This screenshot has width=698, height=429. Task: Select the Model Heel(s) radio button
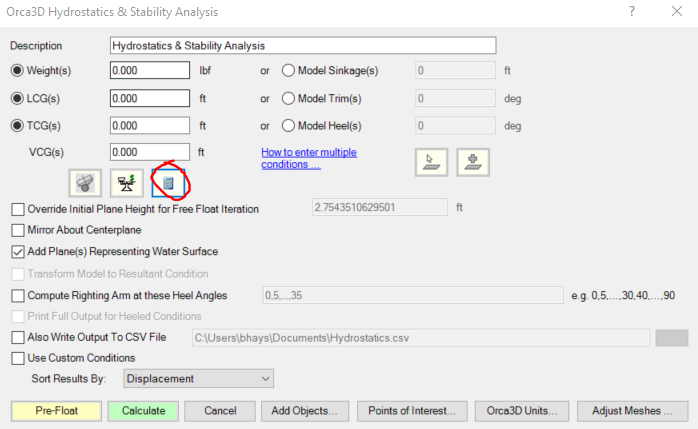click(288, 126)
